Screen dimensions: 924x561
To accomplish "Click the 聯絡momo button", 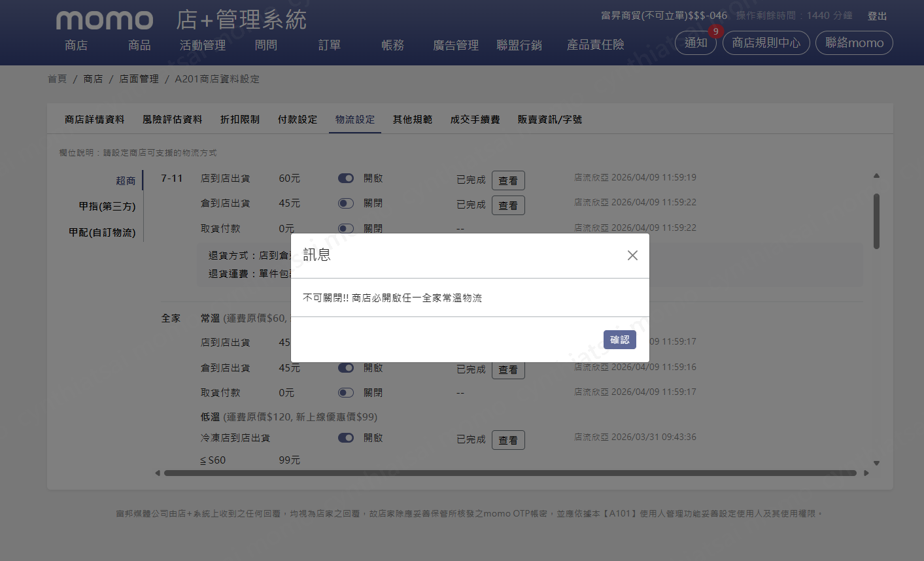I will click(854, 43).
